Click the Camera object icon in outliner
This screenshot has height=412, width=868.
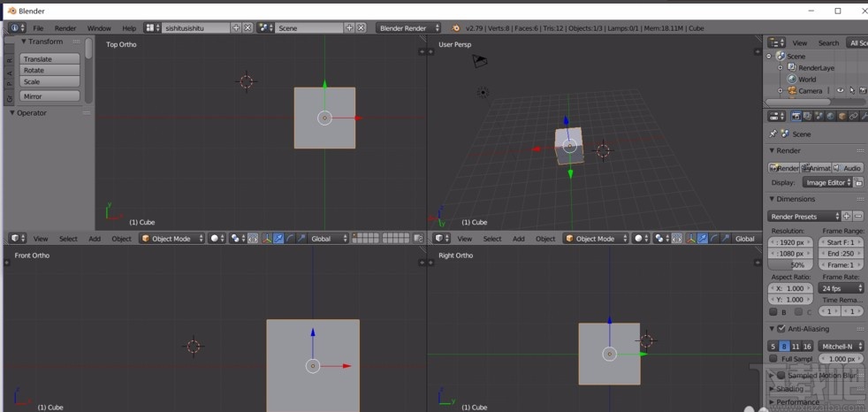pos(791,91)
